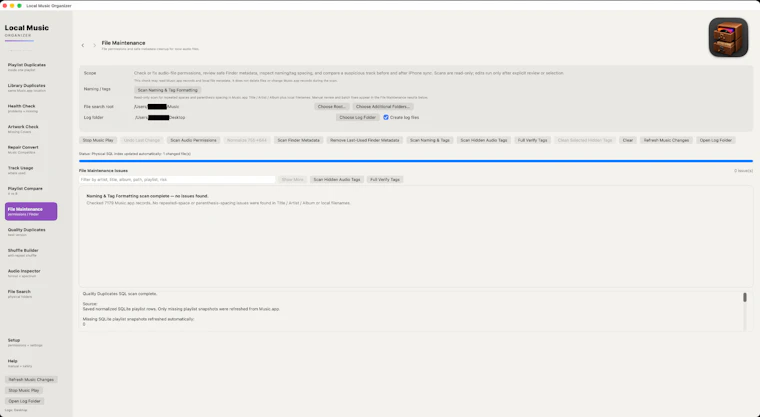Click the Clean Selected Hidden Tags button

click(585, 140)
